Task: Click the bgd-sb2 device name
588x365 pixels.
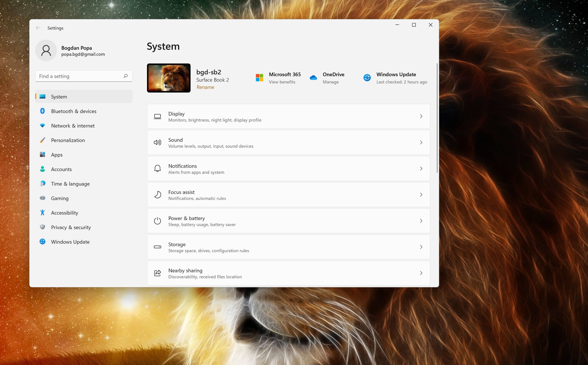Action: tap(209, 72)
